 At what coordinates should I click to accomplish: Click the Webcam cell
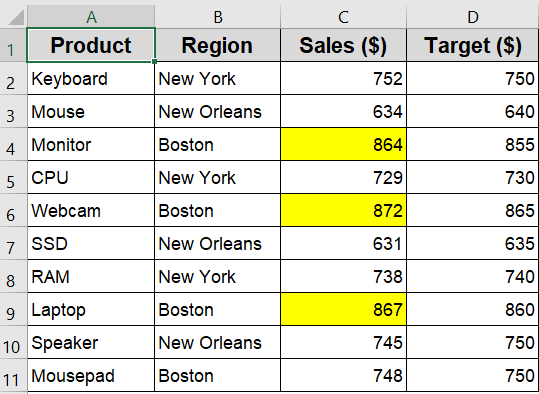click(91, 210)
